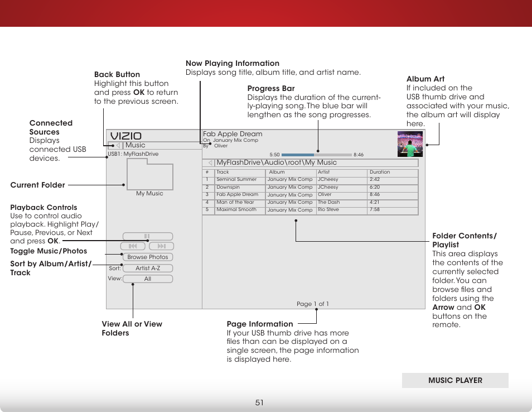Click the Music label in header

(x=136, y=145)
